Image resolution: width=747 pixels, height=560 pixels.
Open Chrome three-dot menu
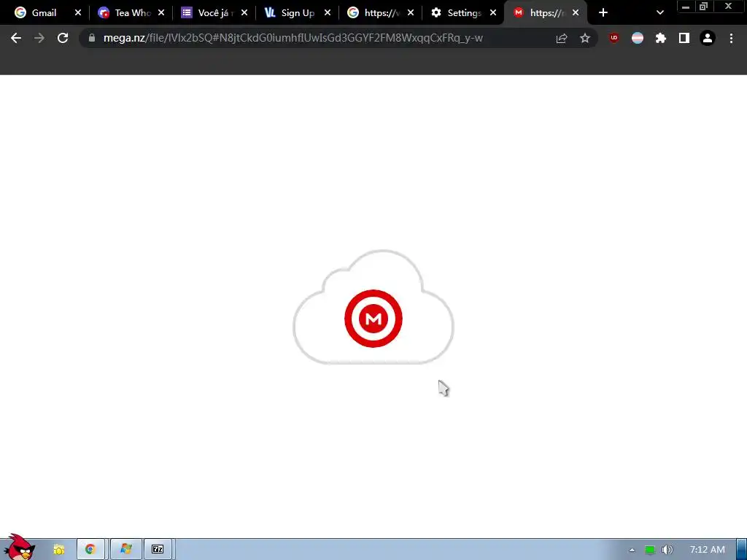click(x=731, y=38)
